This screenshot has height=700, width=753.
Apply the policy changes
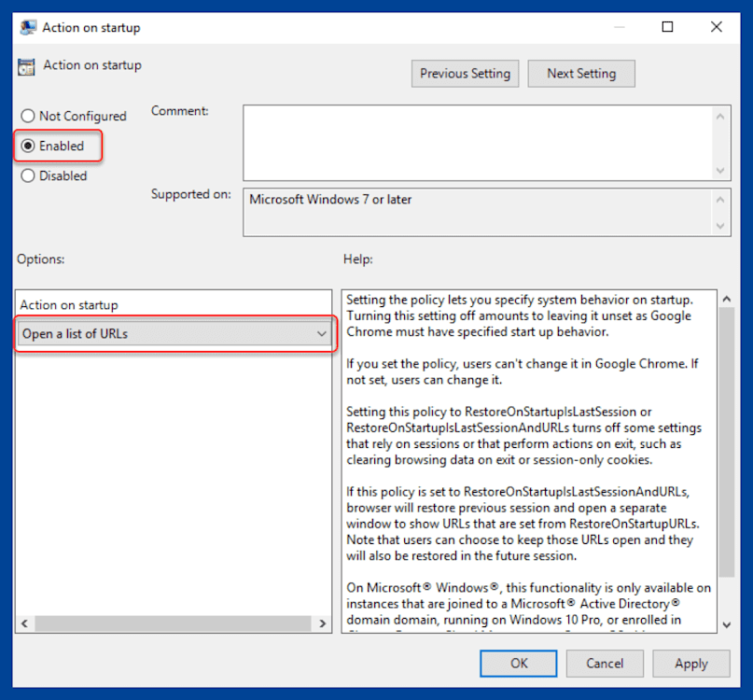pyautogui.click(x=690, y=664)
